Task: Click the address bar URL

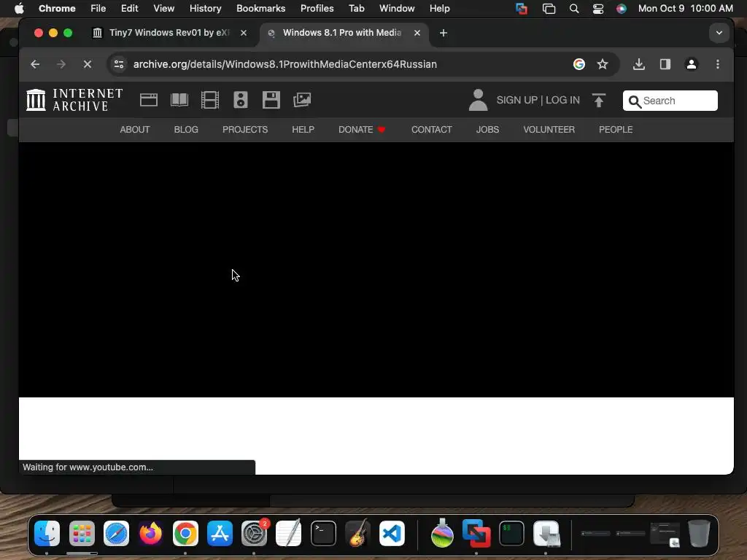Action: coord(285,64)
